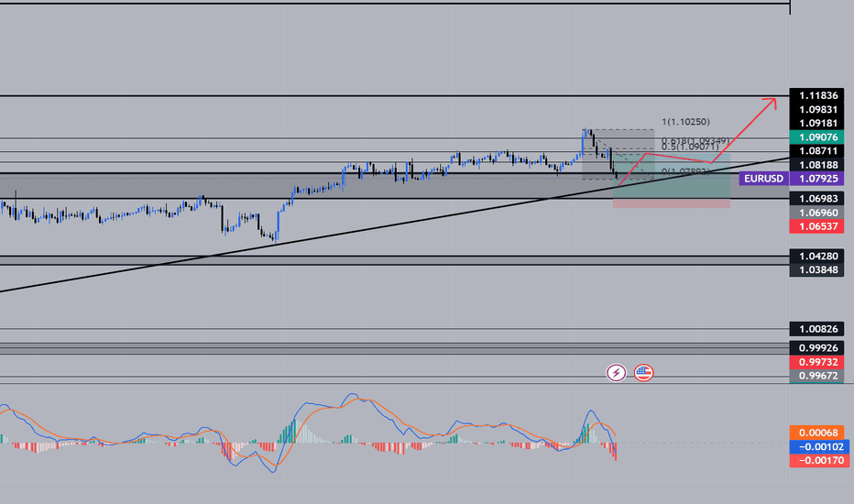Image resolution: width=854 pixels, height=504 pixels.
Task: Click the 1.00826 price level label
Action: click(x=816, y=329)
